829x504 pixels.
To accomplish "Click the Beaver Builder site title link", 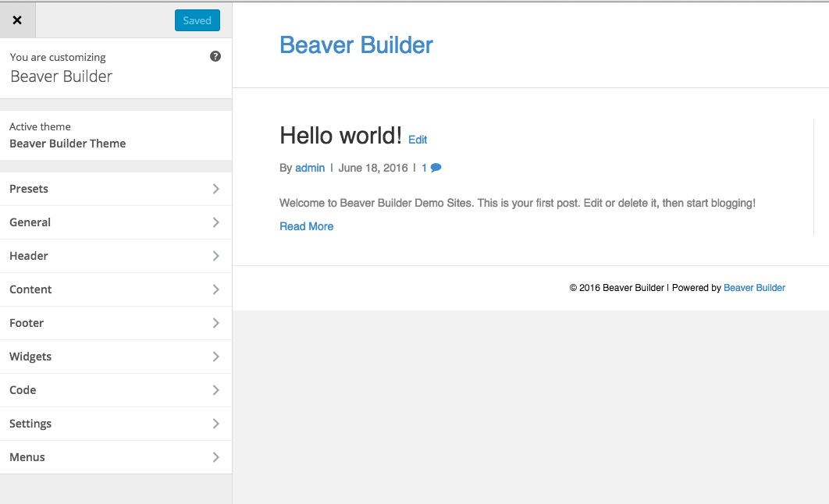I will (356, 45).
